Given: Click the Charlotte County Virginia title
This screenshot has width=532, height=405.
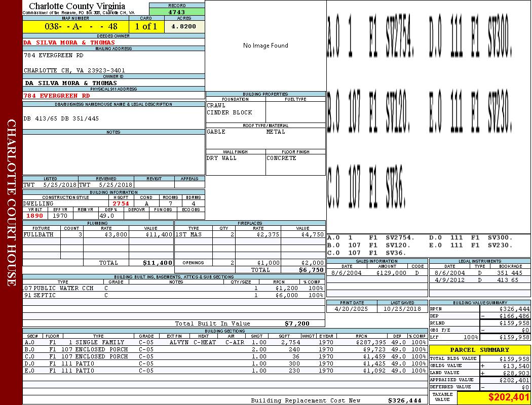Looking at the screenshot, I should click(77, 6).
